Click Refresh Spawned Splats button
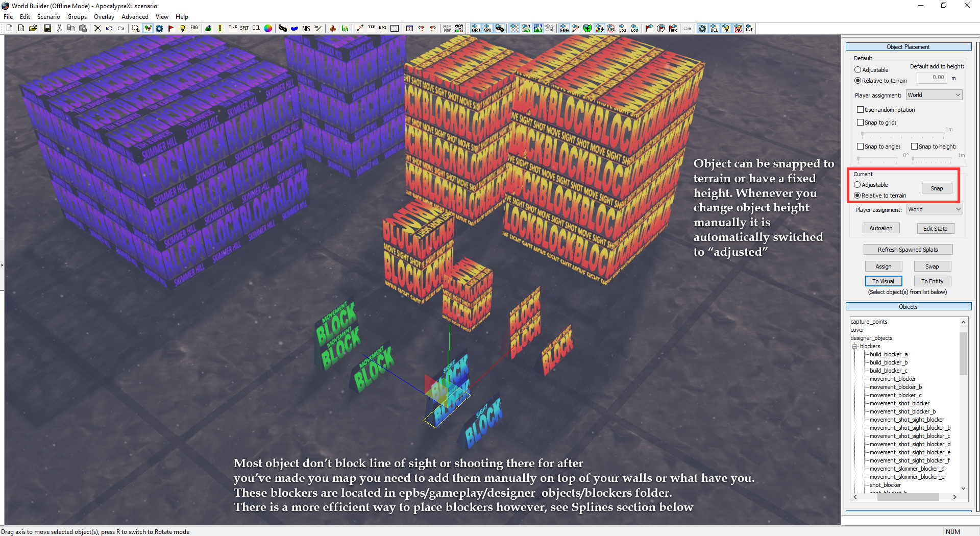The image size is (980, 536). [x=908, y=250]
